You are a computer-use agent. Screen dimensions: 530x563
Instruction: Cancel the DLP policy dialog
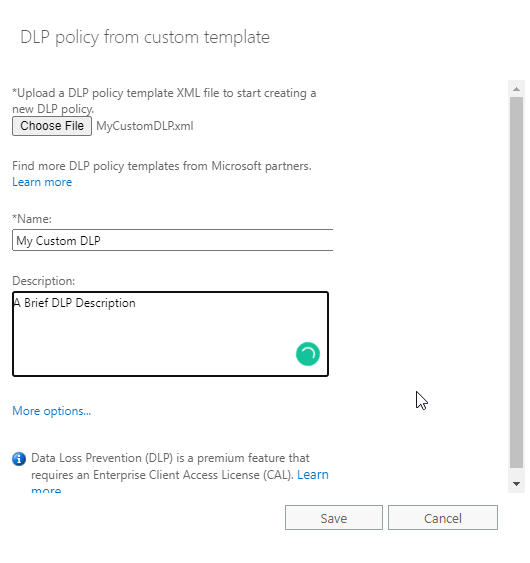coord(442,518)
